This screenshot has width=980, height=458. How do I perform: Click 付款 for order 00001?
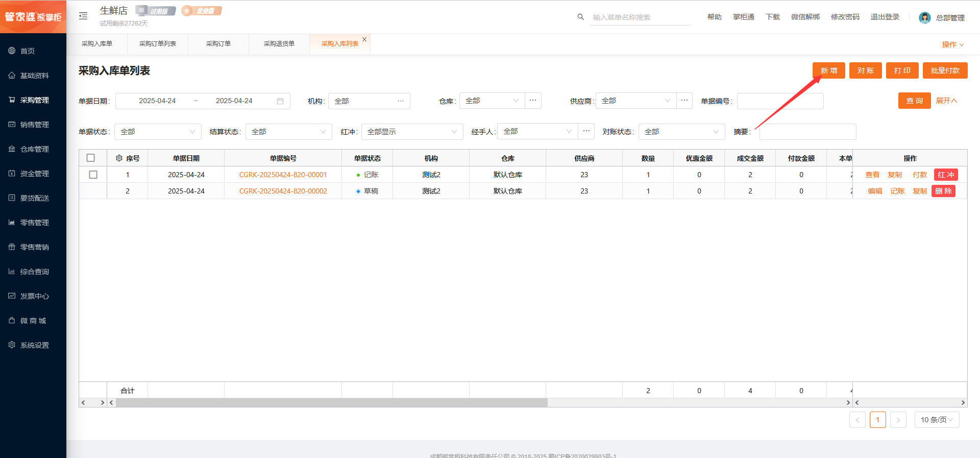[x=920, y=175]
